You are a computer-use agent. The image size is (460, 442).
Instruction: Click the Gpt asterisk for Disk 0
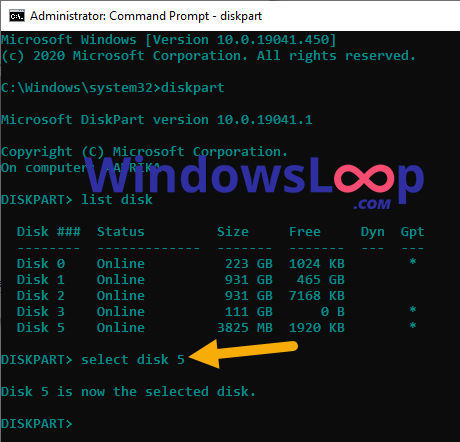413,261
